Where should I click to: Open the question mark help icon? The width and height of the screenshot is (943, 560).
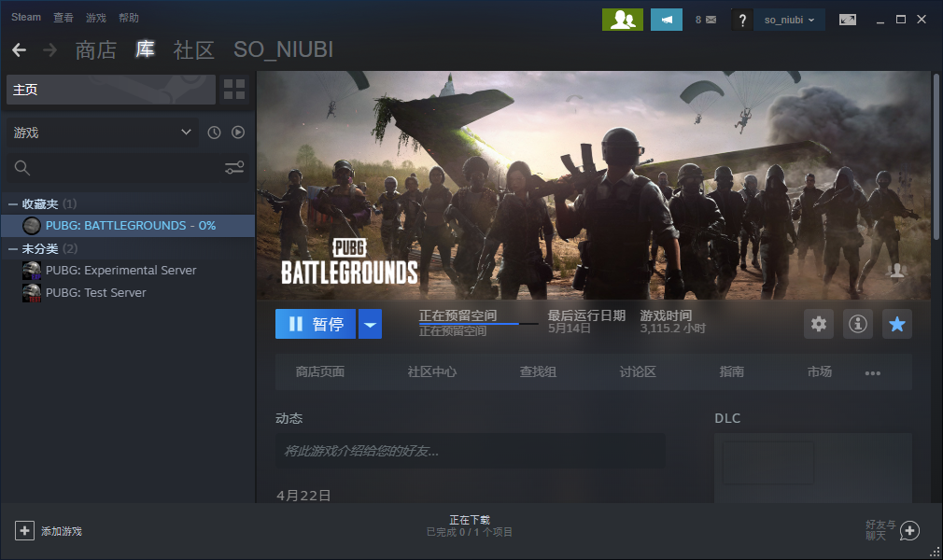pos(742,20)
